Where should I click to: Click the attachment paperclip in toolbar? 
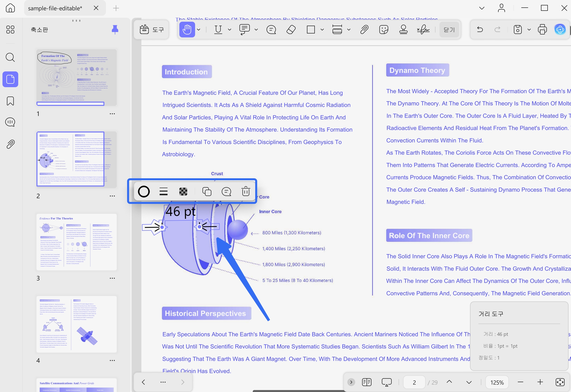pos(364,30)
